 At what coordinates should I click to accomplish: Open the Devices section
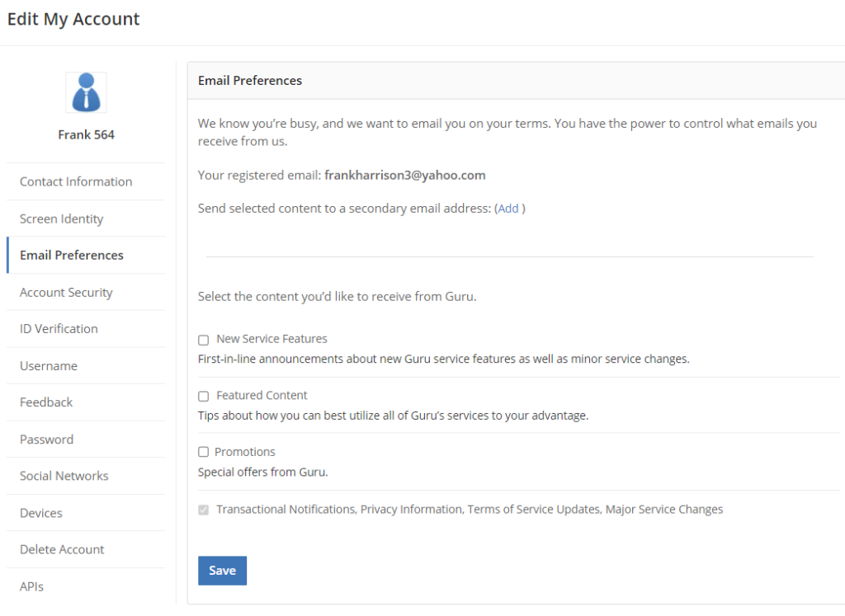[41, 513]
